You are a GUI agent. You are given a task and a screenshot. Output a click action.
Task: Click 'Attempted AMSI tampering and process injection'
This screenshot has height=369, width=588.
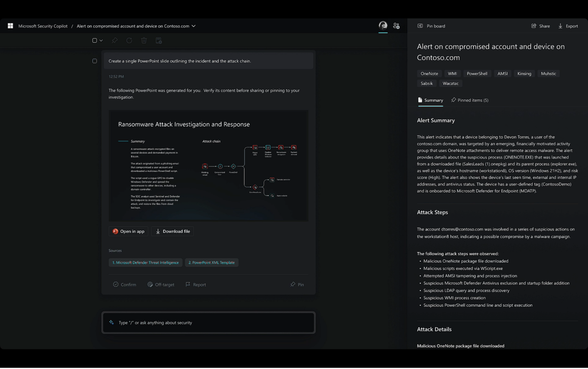(x=470, y=276)
